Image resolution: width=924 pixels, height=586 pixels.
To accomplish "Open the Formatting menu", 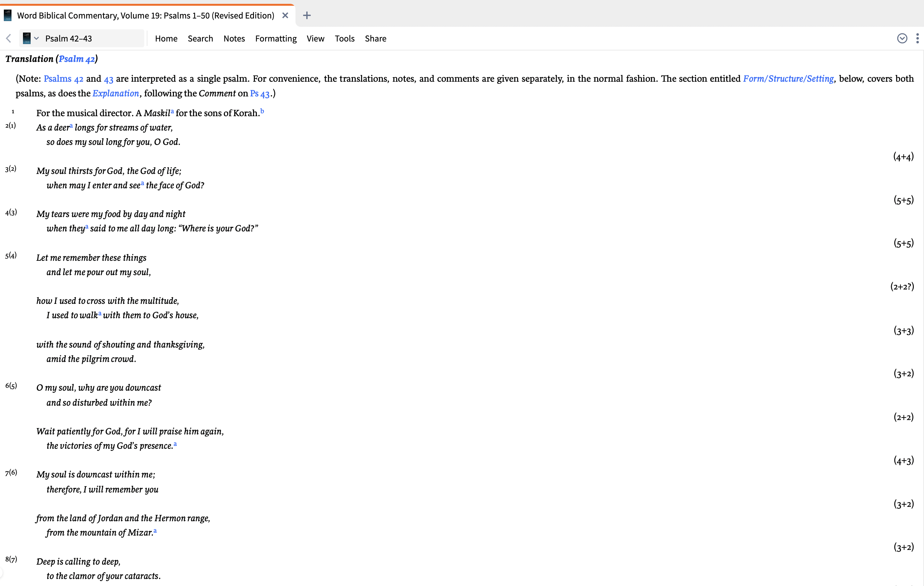I will click(x=276, y=39).
